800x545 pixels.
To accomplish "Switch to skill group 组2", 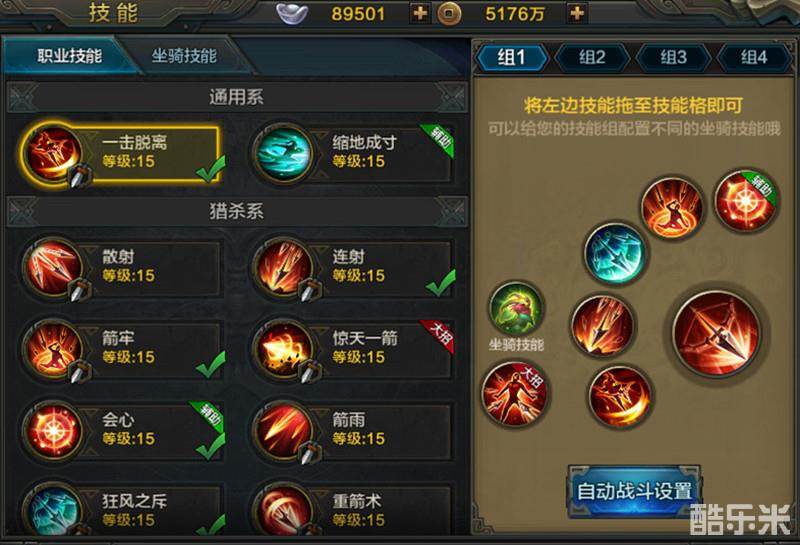I will click(x=592, y=57).
